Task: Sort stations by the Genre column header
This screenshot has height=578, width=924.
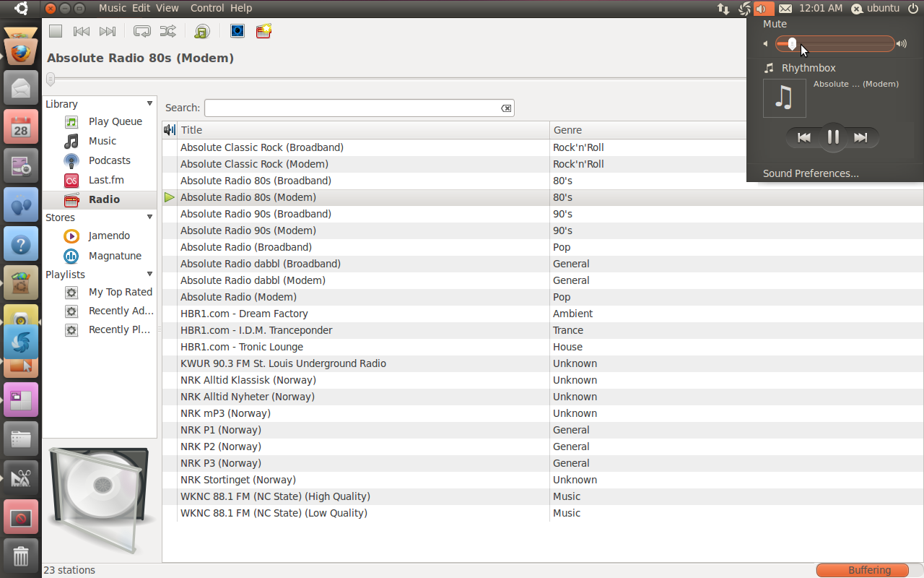Action: (647, 130)
